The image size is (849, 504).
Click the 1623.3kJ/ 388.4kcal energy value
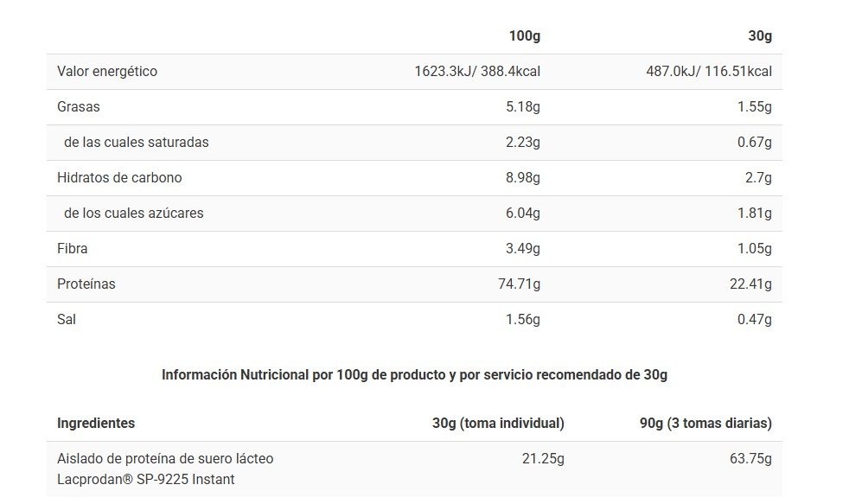pyautogui.click(x=477, y=72)
